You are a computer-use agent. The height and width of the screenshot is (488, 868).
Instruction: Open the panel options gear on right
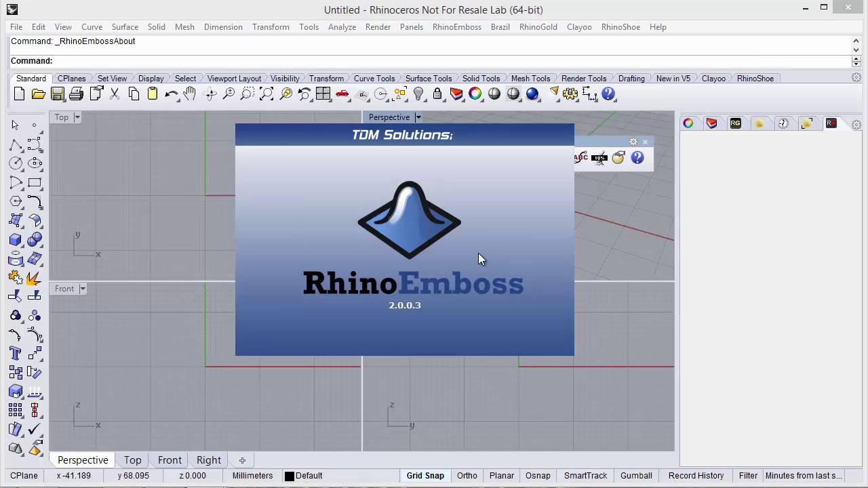pos(856,125)
